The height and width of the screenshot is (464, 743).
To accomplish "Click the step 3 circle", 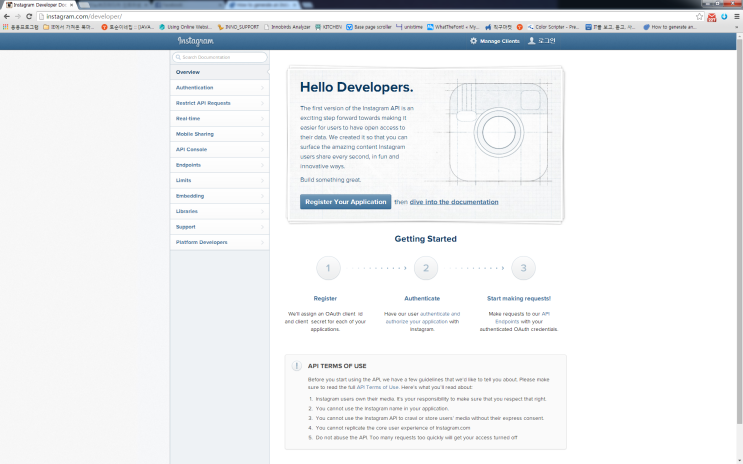I will point(523,268).
